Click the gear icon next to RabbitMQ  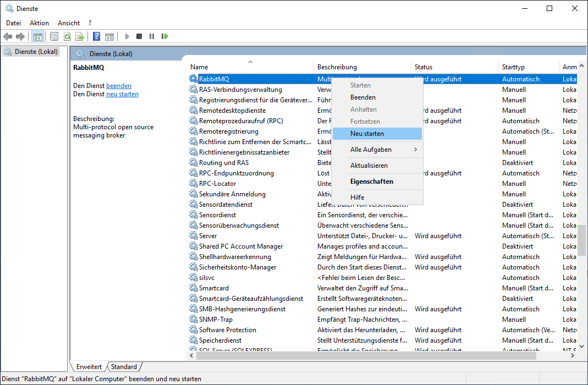click(193, 79)
